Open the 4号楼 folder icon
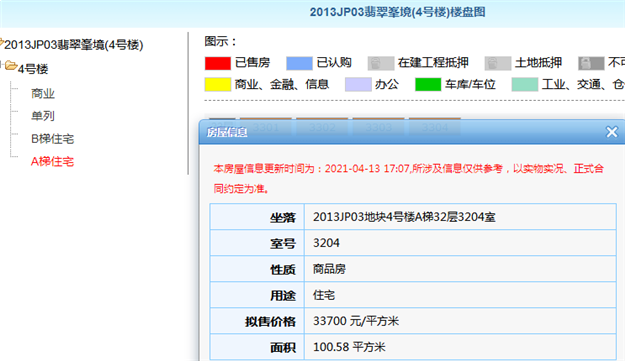The width and height of the screenshot is (625, 361). (11, 66)
